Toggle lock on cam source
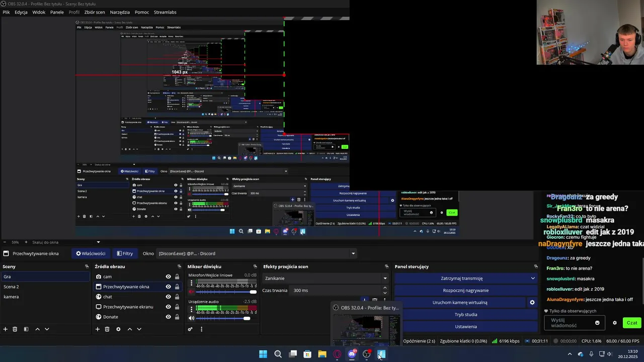The height and width of the screenshot is (362, 644). [x=177, y=277]
